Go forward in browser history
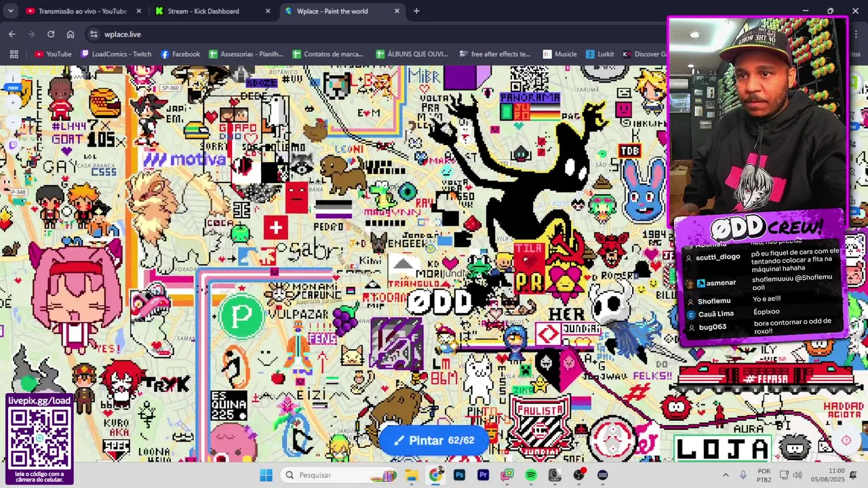This screenshot has width=868, height=488. tap(31, 34)
